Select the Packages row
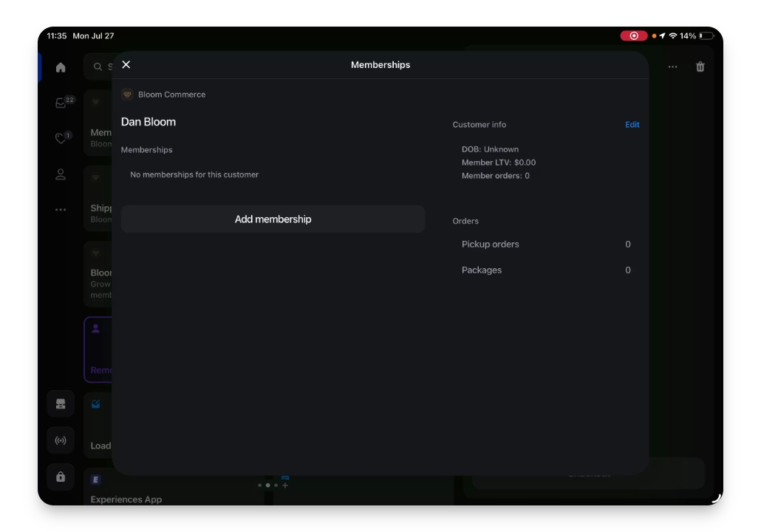This screenshot has height=532, width=761. pyautogui.click(x=546, y=270)
